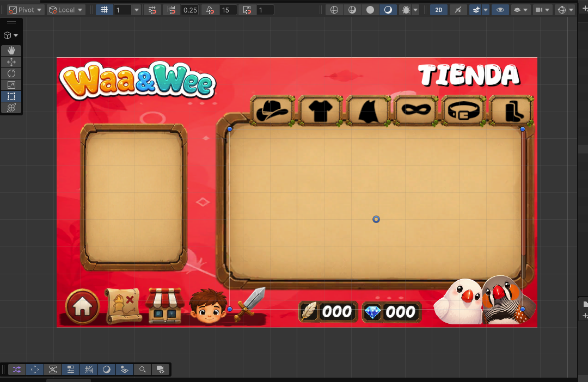This screenshot has height=382, width=588.
Task: Select the Move tool
Action: [x=11, y=62]
